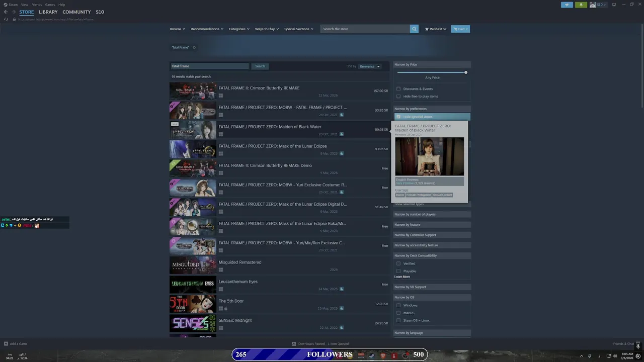Check Hide free to play items
The width and height of the screenshot is (644, 362).
pyautogui.click(x=398, y=97)
